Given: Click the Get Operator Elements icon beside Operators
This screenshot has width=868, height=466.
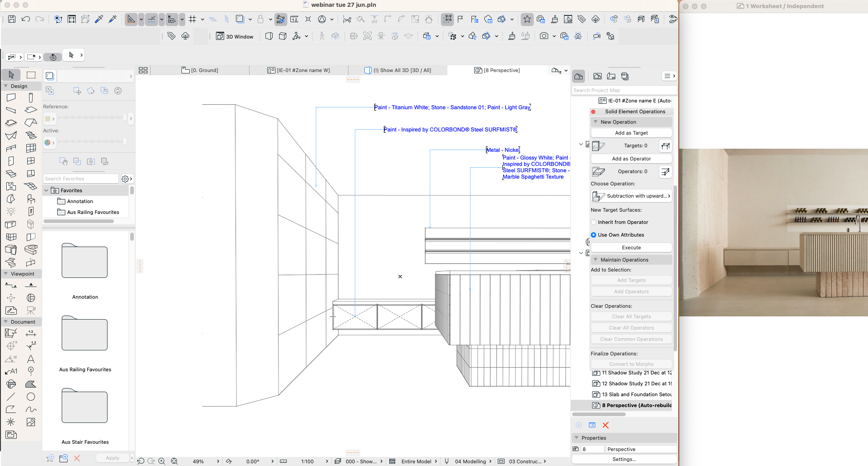Looking at the screenshot, I should (x=665, y=172).
